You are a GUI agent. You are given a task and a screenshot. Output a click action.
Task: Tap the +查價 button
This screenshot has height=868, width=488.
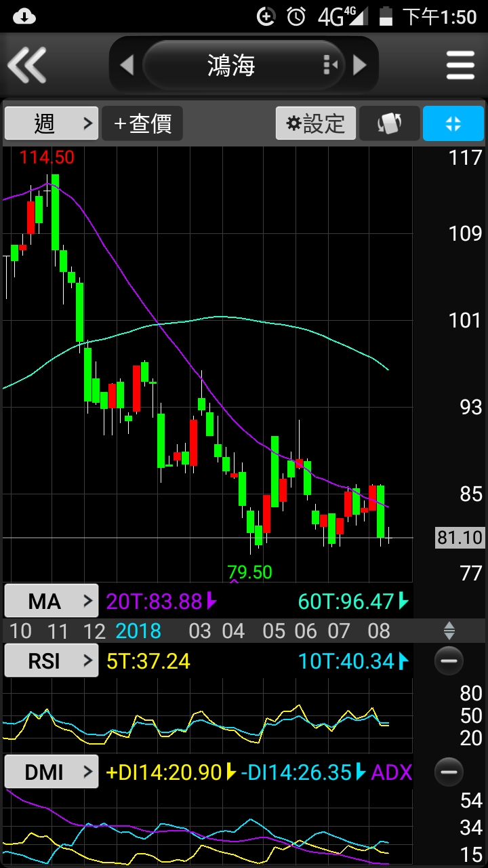(142, 123)
